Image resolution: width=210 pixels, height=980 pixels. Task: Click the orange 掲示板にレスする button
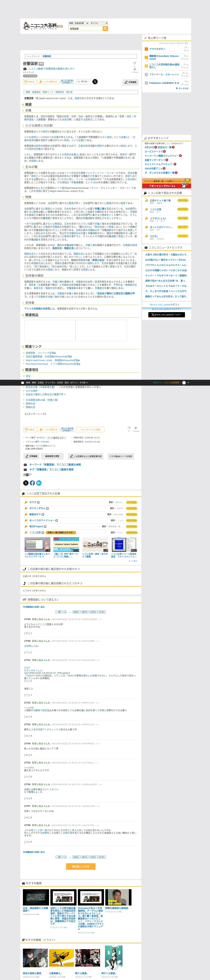[80, 867]
